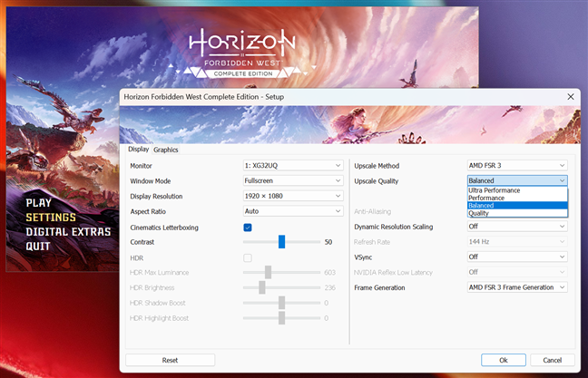The width and height of the screenshot is (588, 378).
Task: Click the HDR Max Luminance slider handle
Action: [x=268, y=272]
